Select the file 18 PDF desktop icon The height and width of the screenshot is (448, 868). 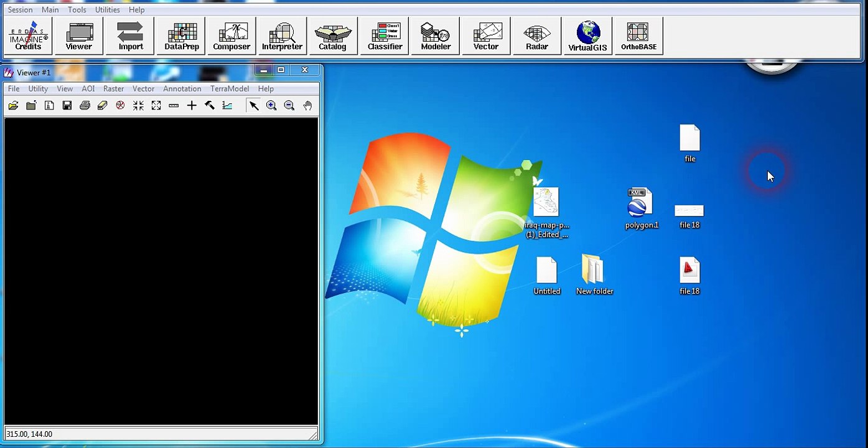(x=689, y=276)
